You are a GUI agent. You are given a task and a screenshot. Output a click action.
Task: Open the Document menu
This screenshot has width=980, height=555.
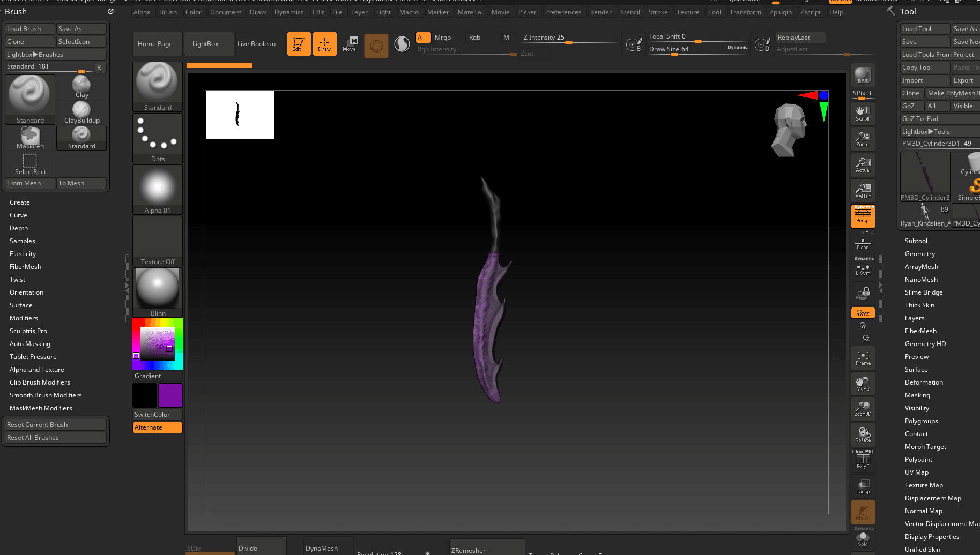[226, 12]
